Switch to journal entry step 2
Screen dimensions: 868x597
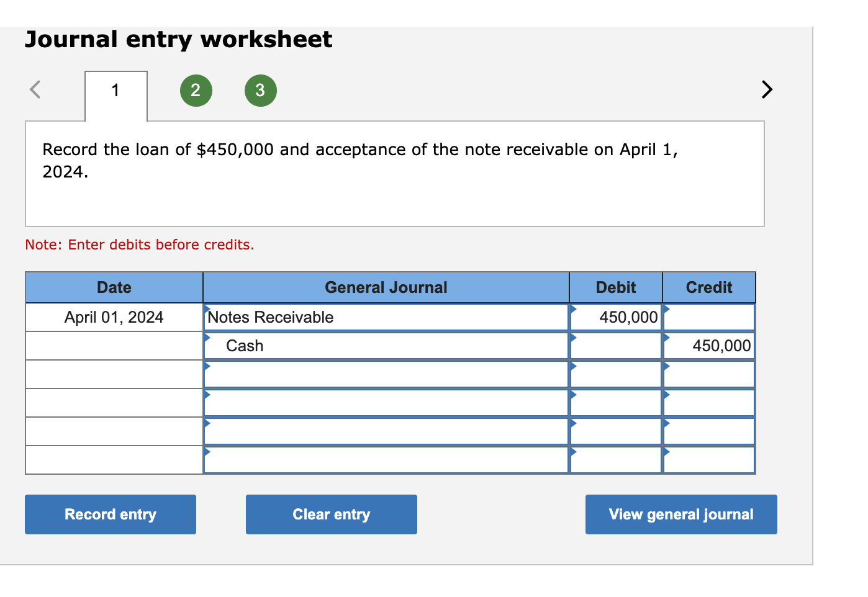tap(196, 90)
